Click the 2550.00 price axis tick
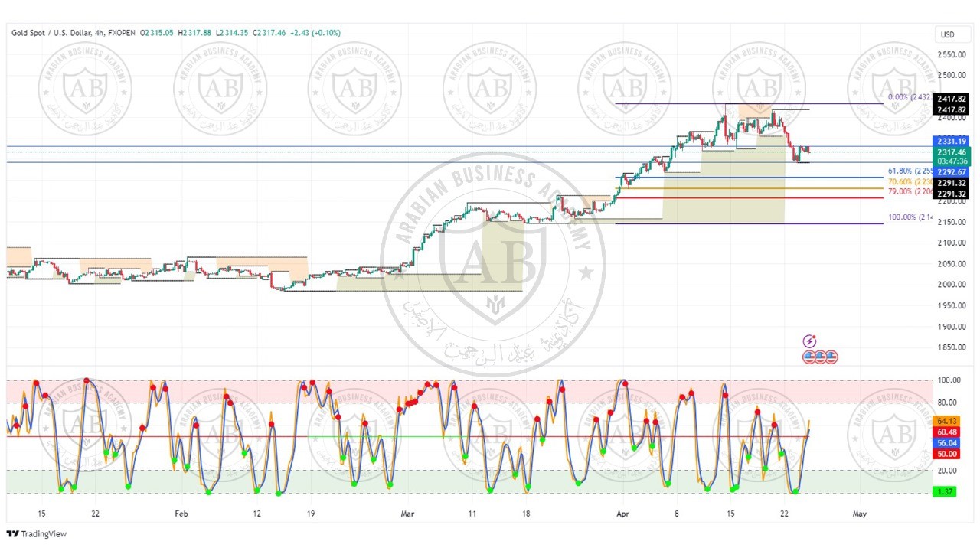The width and height of the screenshot is (980, 551). [x=952, y=54]
